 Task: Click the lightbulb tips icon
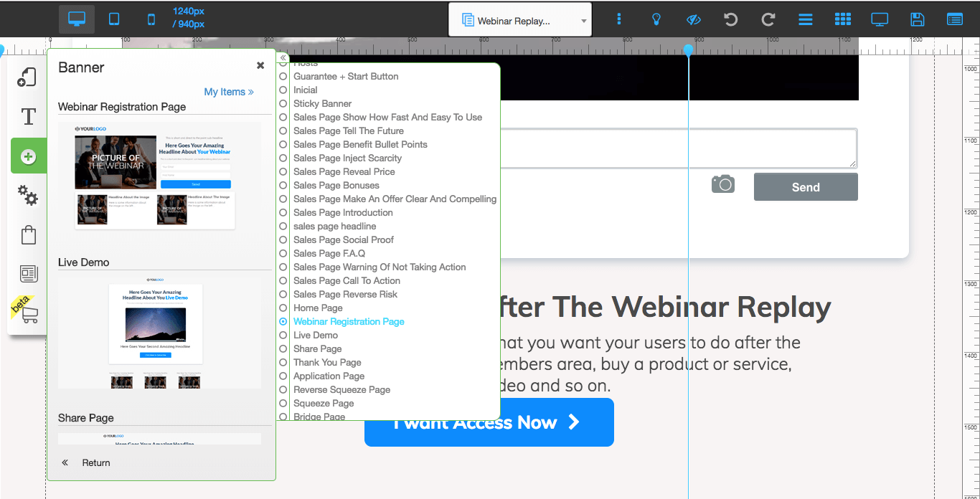pyautogui.click(x=656, y=19)
